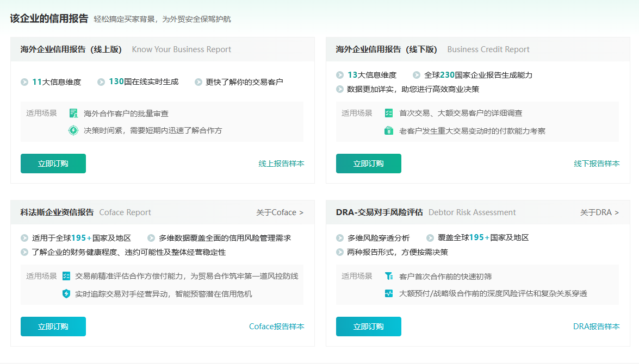Click the arrow bullet before 多维风险穿透分析

click(340, 238)
